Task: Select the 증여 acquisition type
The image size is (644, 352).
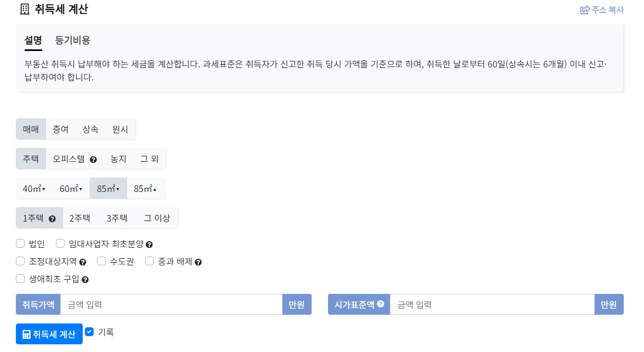Action: pyautogui.click(x=60, y=129)
